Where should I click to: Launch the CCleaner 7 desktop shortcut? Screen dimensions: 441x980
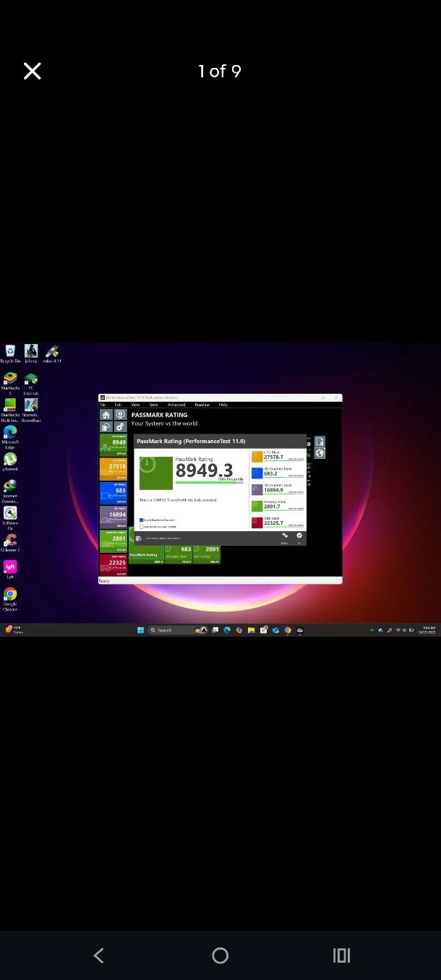coord(10,543)
